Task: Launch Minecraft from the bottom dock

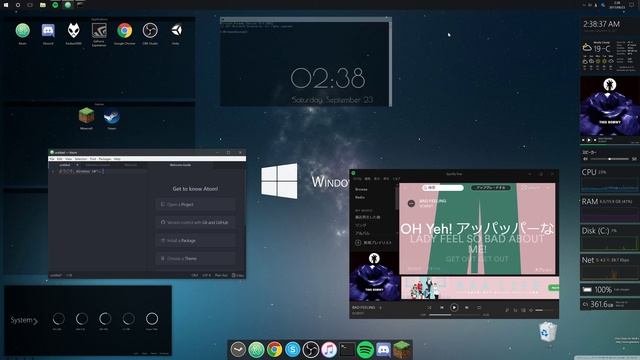Action: point(402,350)
